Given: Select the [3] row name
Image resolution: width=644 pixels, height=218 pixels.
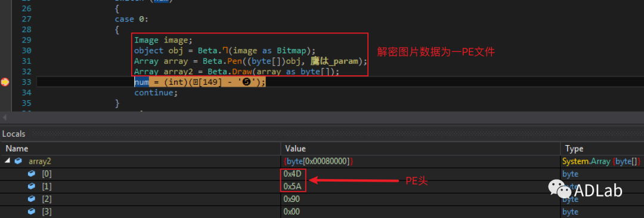Looking at the screenshot, I should coord(47,211).
